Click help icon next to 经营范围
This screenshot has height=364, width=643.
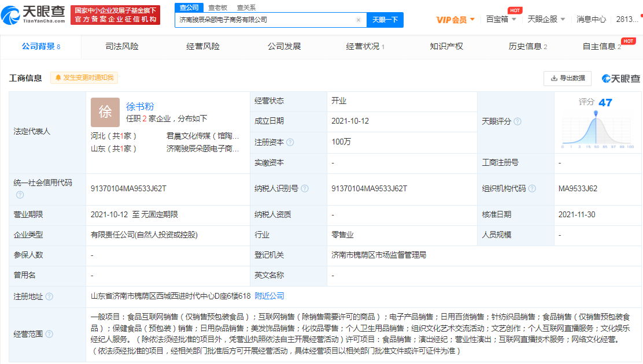tap(49, 334)
